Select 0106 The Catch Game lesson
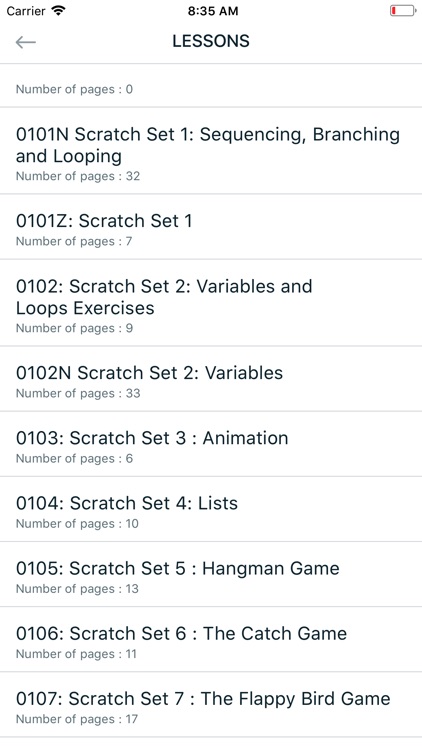Image resolution: width=422 pixels, height=750 pixels. (211, 640)
